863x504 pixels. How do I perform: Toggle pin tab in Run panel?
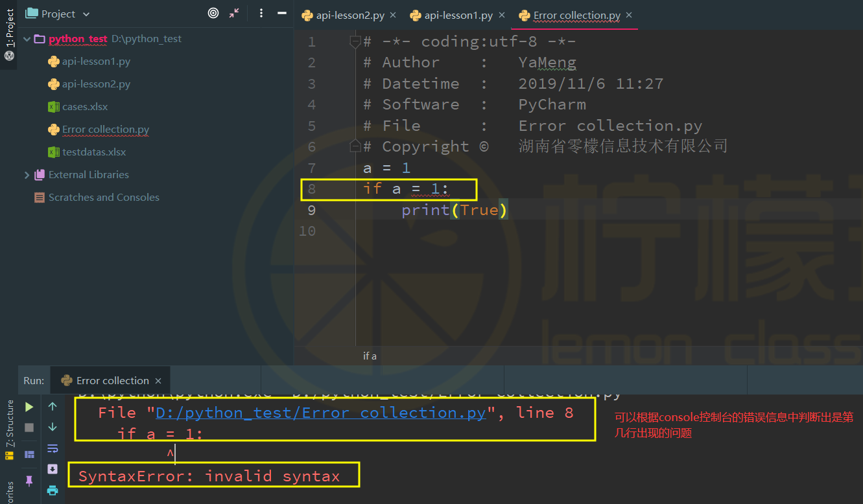point(29,480)
